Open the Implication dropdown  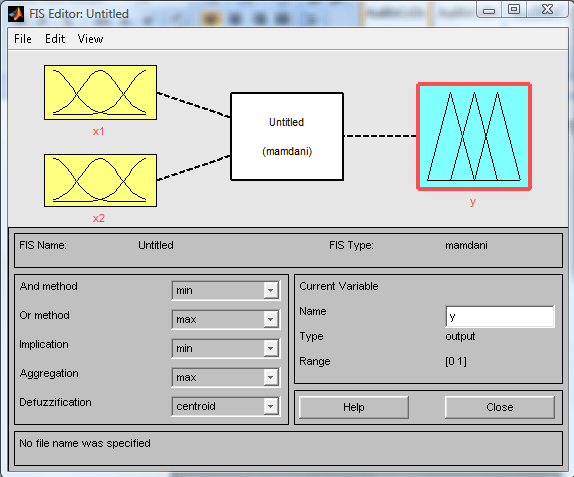coord(226,349)
